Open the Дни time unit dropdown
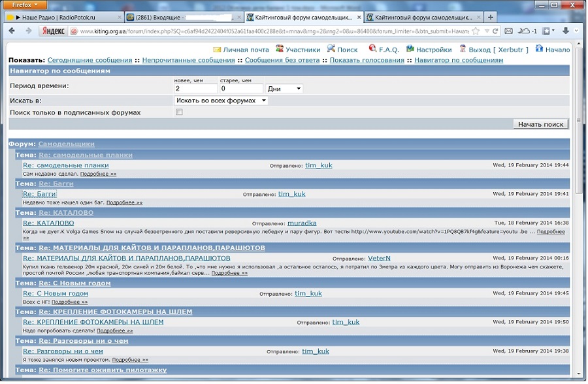 pos(284,89)
